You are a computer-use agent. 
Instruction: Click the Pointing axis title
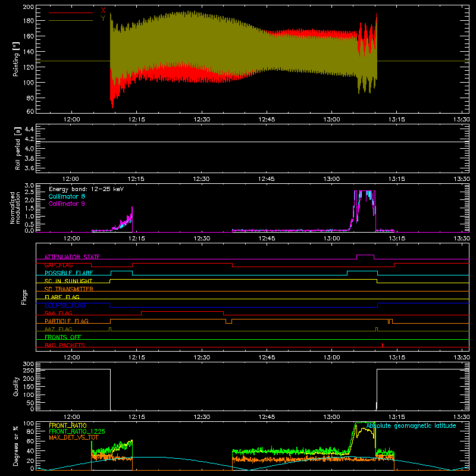coord(16,59)
